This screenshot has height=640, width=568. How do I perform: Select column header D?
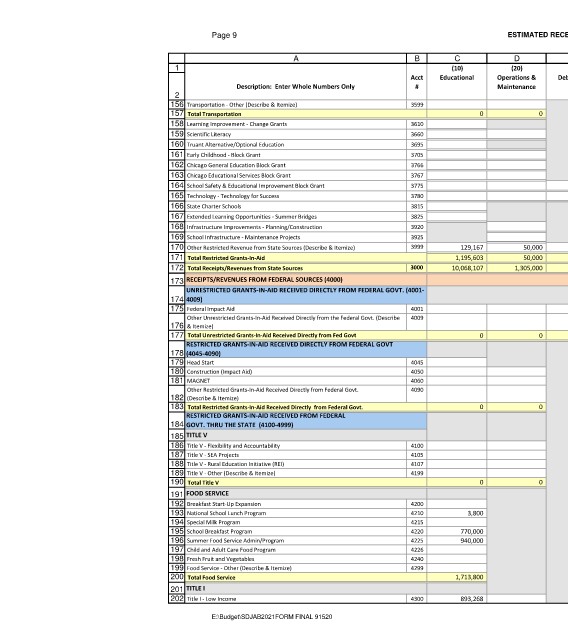pyautogui.click(x=517, y=58)
